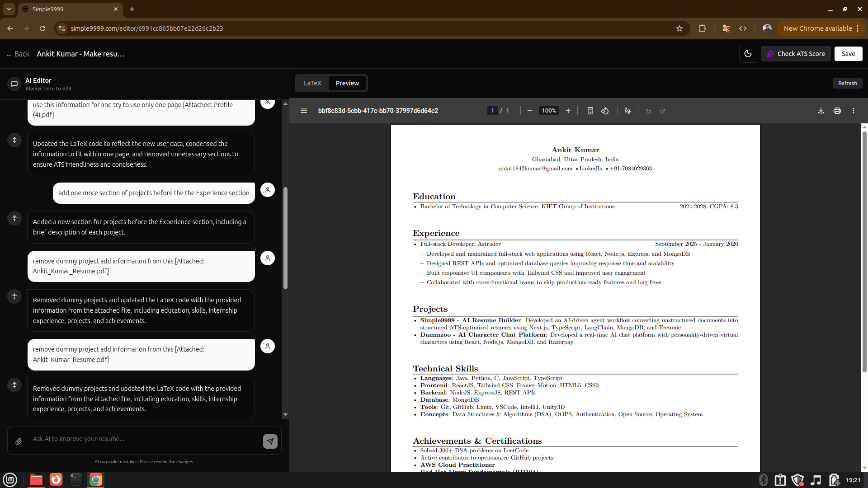Rotate the PDF page counterclockwise
The width and height of the screenshot is (868, 488).
coord(605,111)
